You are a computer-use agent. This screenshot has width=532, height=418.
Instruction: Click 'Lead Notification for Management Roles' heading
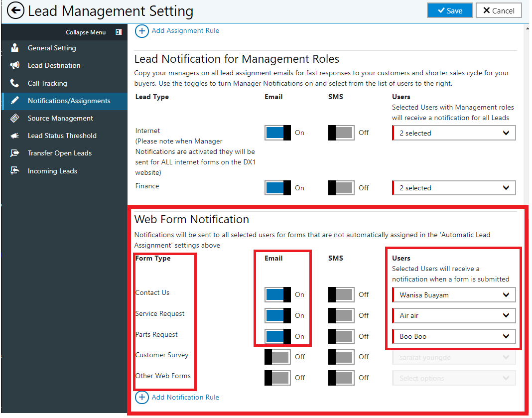click(237, 59)
